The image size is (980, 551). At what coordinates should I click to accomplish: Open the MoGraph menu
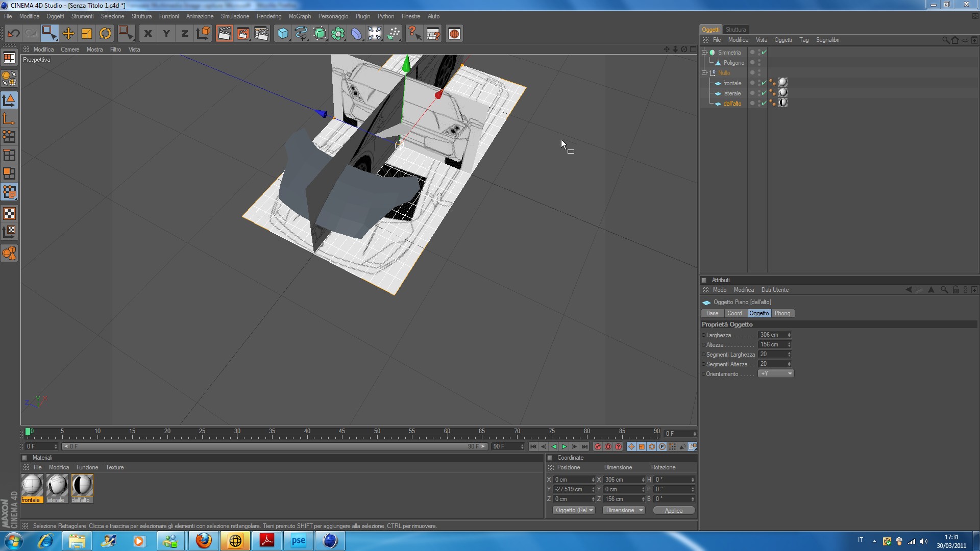coord(299,16)
